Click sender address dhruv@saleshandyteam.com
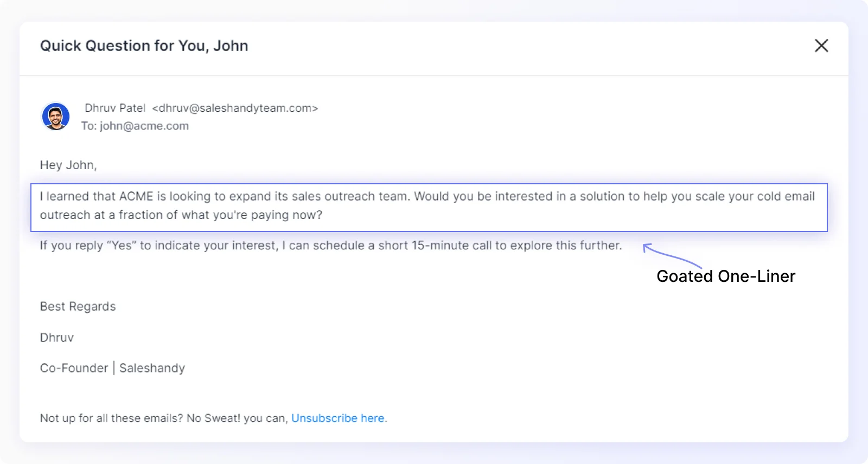The image size is (868, 464). [235, 108]
